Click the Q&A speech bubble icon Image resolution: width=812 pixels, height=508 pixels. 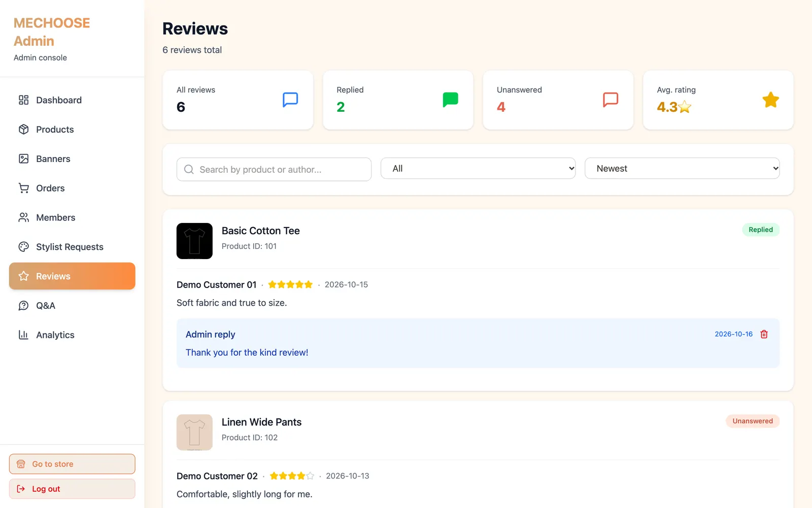point(23,306)
